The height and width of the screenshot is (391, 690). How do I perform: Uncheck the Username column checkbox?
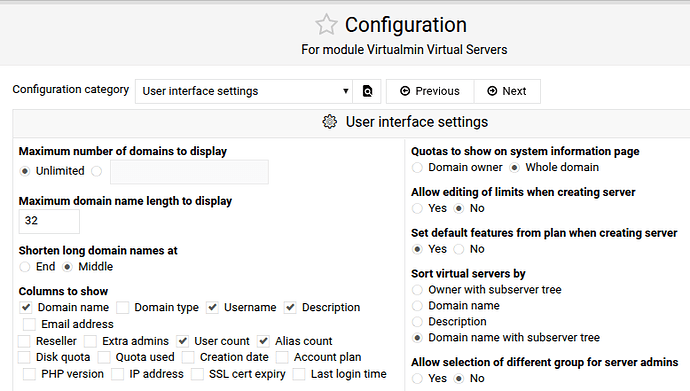[213, 307]
